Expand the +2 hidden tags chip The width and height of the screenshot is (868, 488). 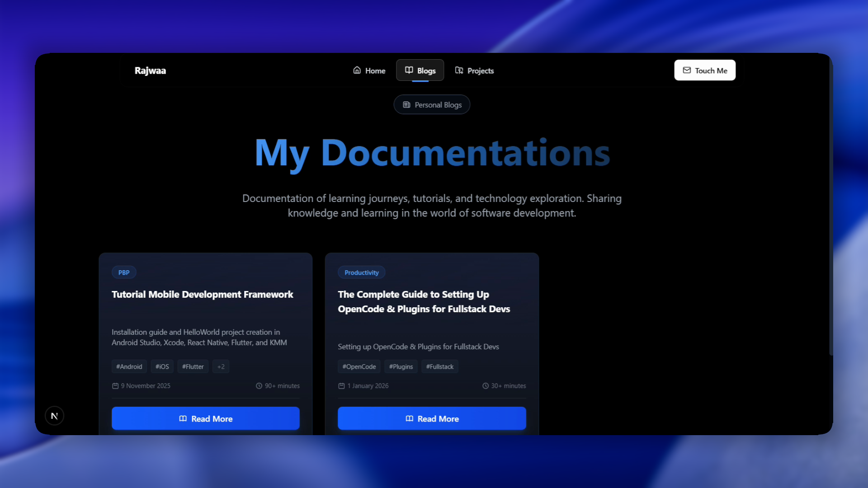click(x=221, y=366)
